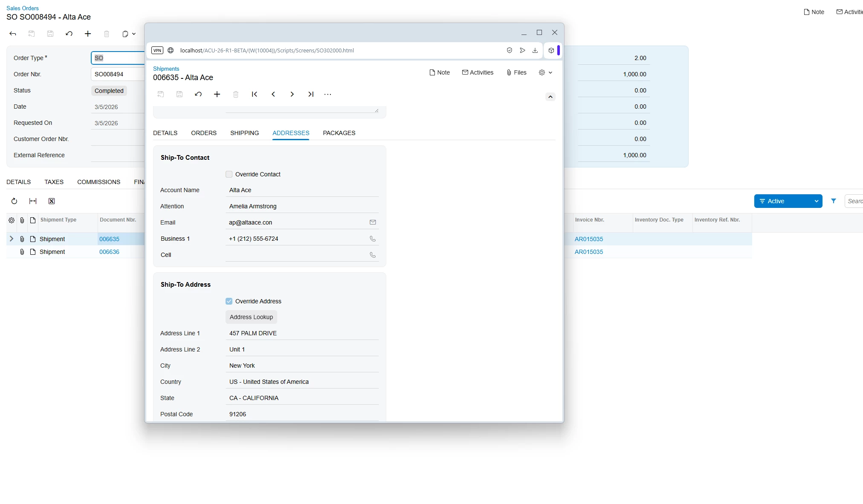Image resolution: width=863 pixels, height=504 pixels.
Task: Click the add new shipment plus icon
Action: [217, 94]
